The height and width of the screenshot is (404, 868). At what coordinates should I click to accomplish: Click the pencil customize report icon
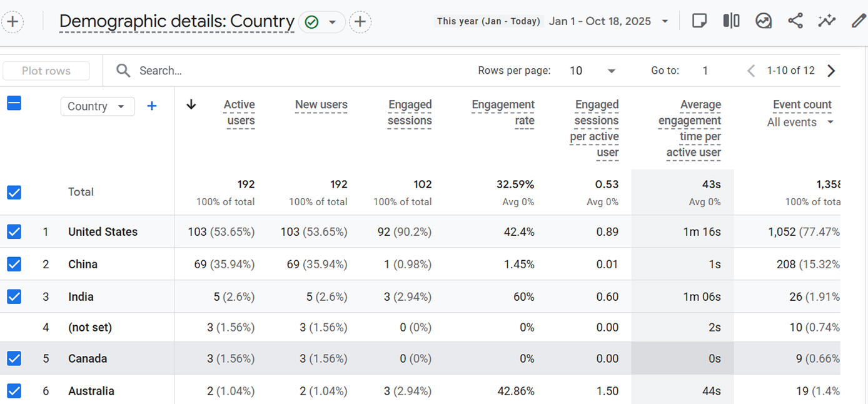[859, 21]
